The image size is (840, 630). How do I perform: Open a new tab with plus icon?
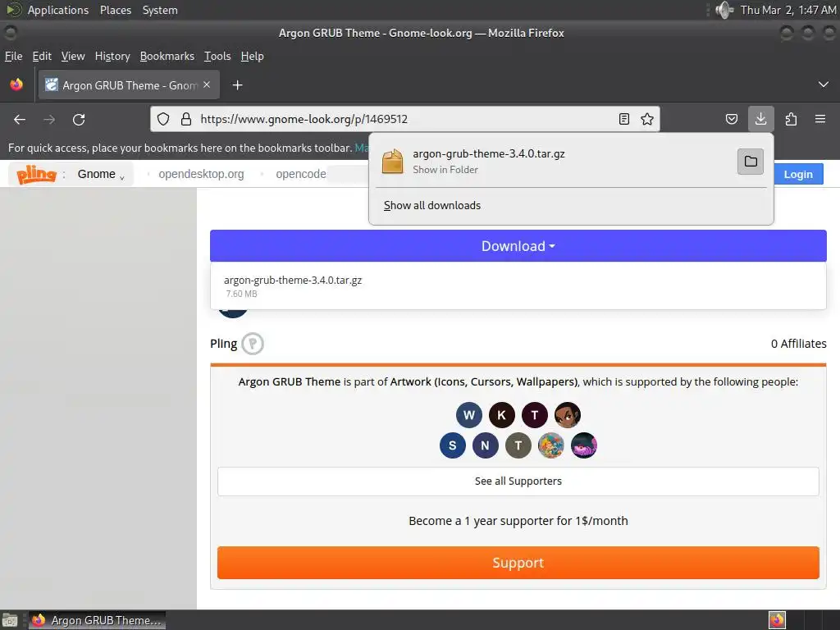click(237, 85)
